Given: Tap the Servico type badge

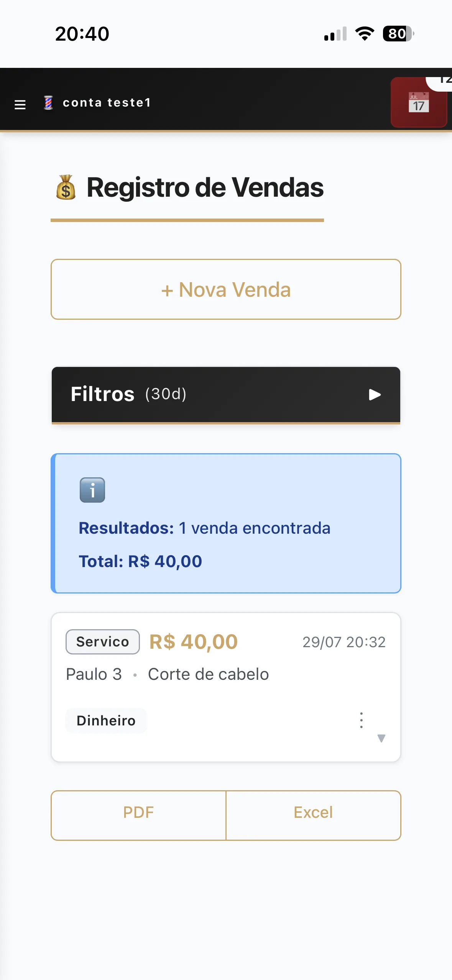Looking at the screenshot, I should tap(103, 642).
